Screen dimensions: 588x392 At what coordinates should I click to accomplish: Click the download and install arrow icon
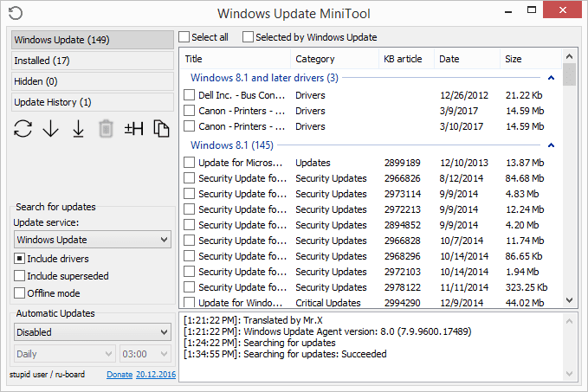(x=78, y=129)
